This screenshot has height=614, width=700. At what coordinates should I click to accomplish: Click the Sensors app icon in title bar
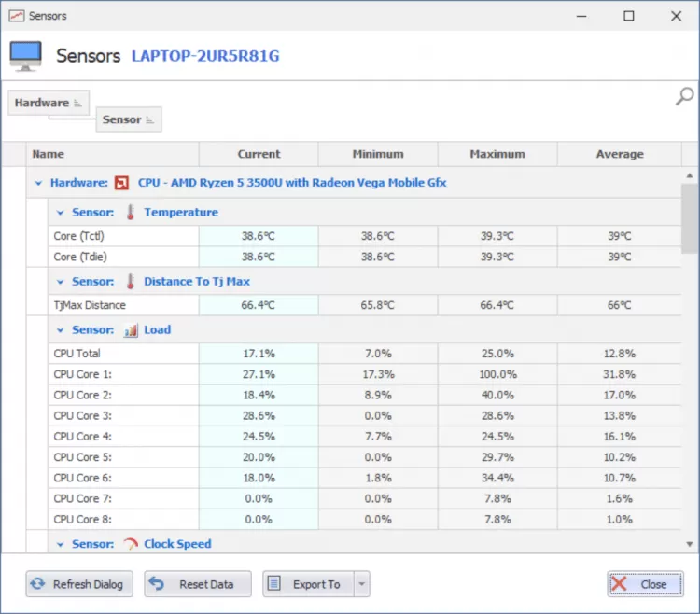click(15, 16)
